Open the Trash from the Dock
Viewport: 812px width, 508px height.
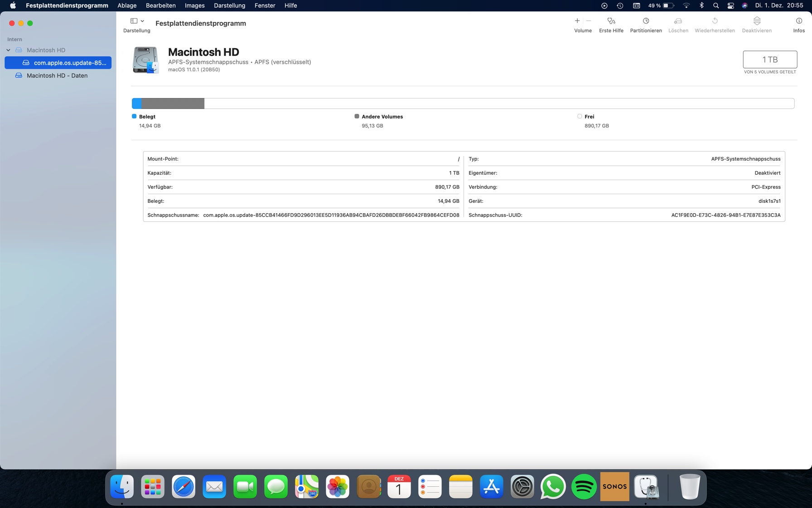pyautogui.click(x=690, y=487)
